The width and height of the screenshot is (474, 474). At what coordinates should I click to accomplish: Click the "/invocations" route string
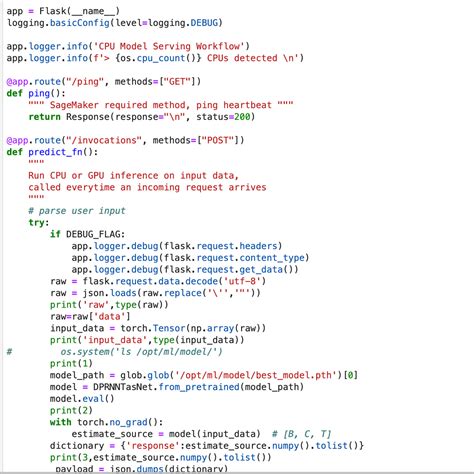[104, 140]
